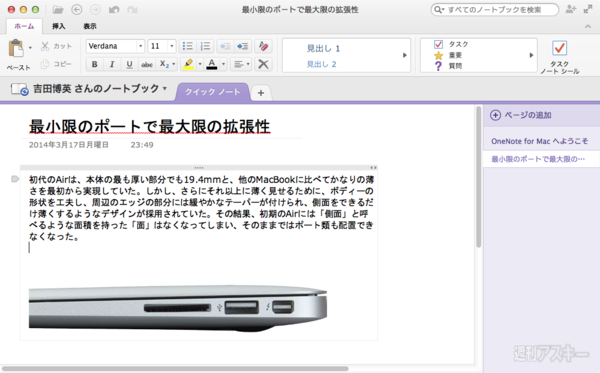Apply bulleted list formatting

tap(188, 46)
